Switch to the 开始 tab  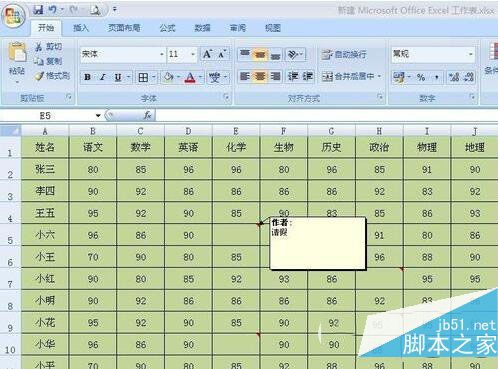(46, 28)
